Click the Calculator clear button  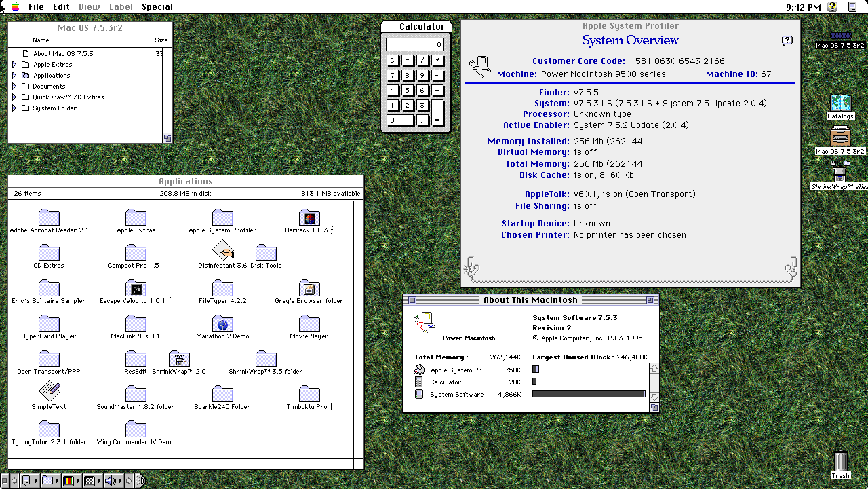[x=392, y=60]
